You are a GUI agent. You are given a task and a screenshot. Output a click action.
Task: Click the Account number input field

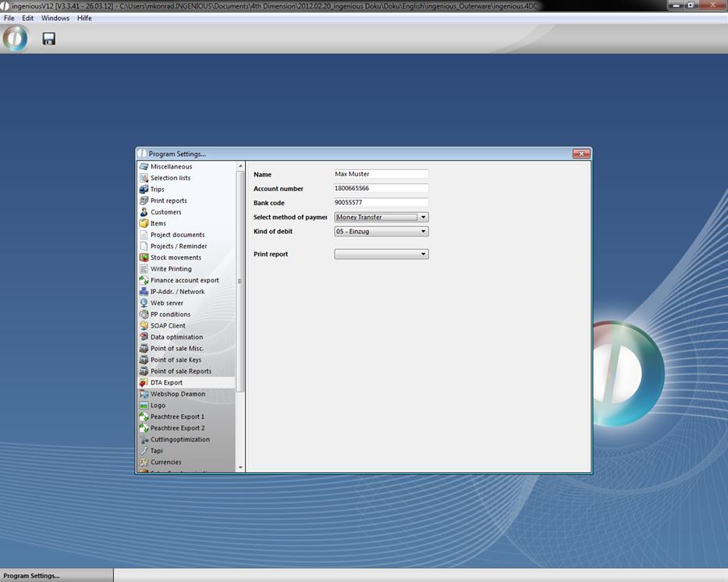pyautogui.click(x=381, y=189)
